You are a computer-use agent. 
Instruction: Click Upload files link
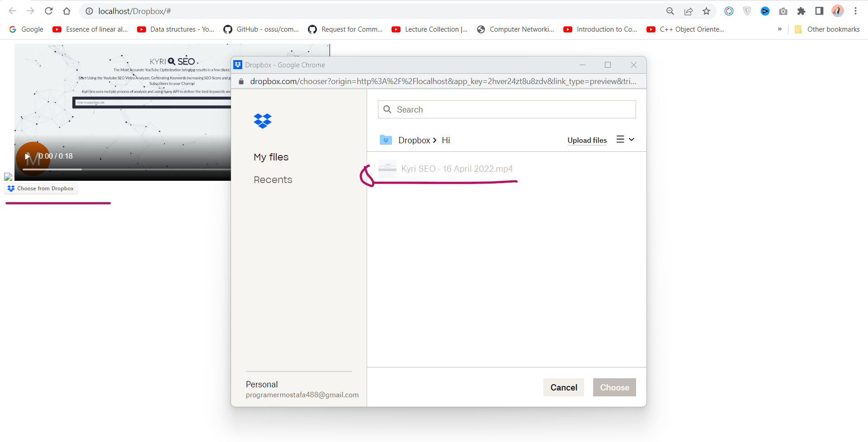coord(587,140)
